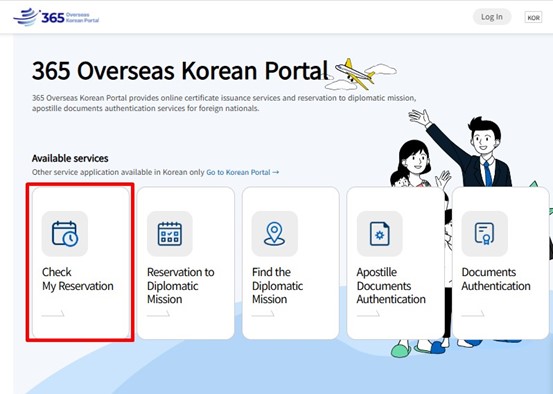This screenshot has height=394, width=553.
Task: Click the arrow under Reservation to Diplomatic Mission
Action: coord(158,313)
